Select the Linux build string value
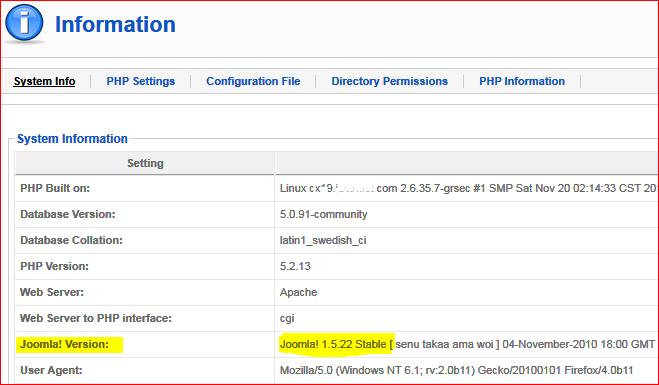This screenshot has width=659, height=385. pyautogui.click(x=469, y=188)
